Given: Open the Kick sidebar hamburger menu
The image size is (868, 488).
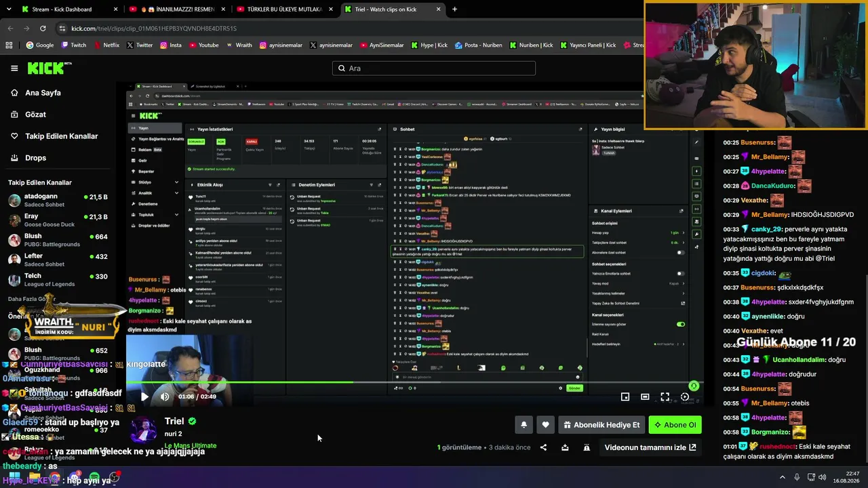Looking at the screenshot, I should 14,68.
